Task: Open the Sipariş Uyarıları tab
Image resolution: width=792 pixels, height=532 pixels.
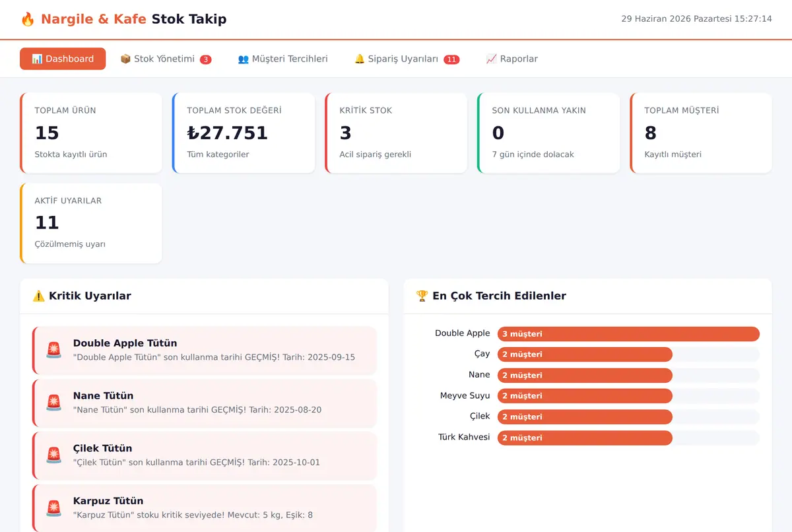Action: 407,59
